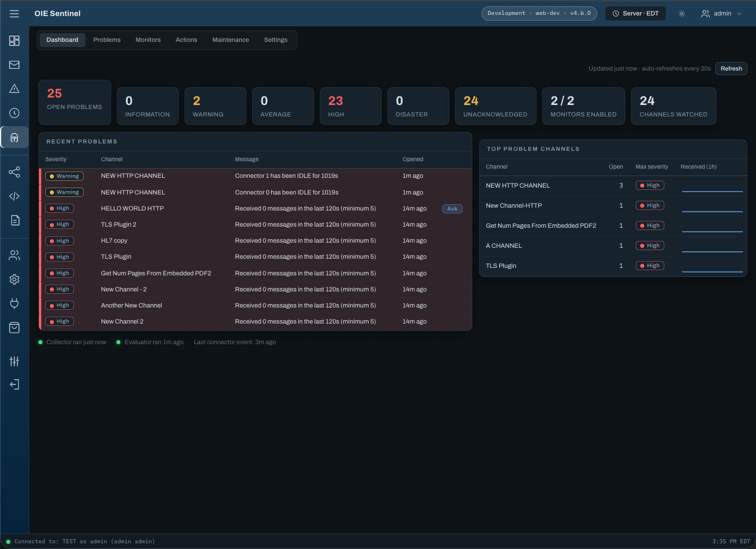The height and width of the screenshot is (549, 756).
Task: Open the sliders tuning icon in sidebar
Action: pyautogui.click(x=14, y=361)
